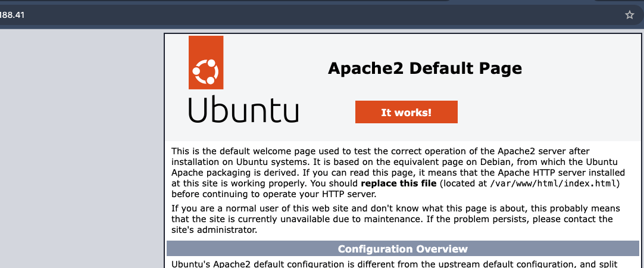The image size is (644, 268).
Task: Bookmark this page with the star icon
Action: [629, 15]
